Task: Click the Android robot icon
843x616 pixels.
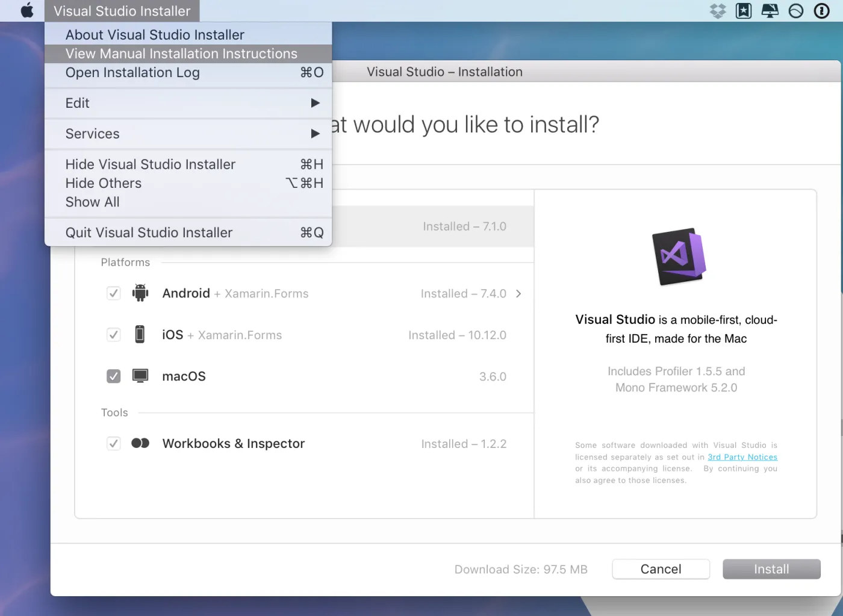Action: click(140, 293)
